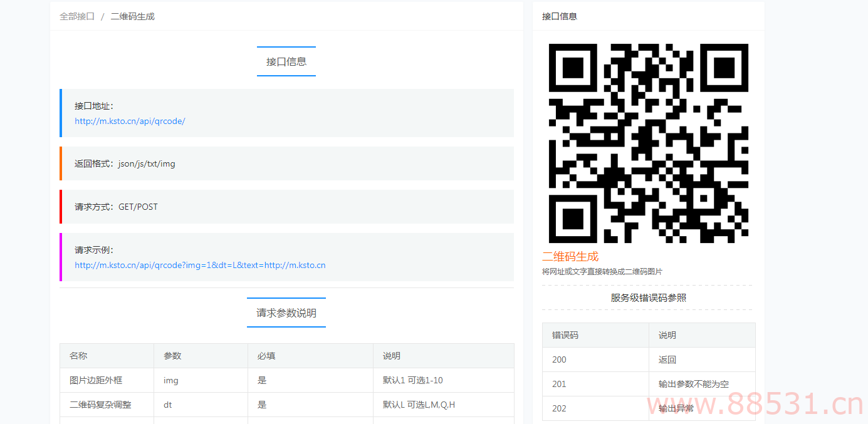868x424 pixels.
Task: Click the 默认1 可选1-10 description cell
Action: 413,380
